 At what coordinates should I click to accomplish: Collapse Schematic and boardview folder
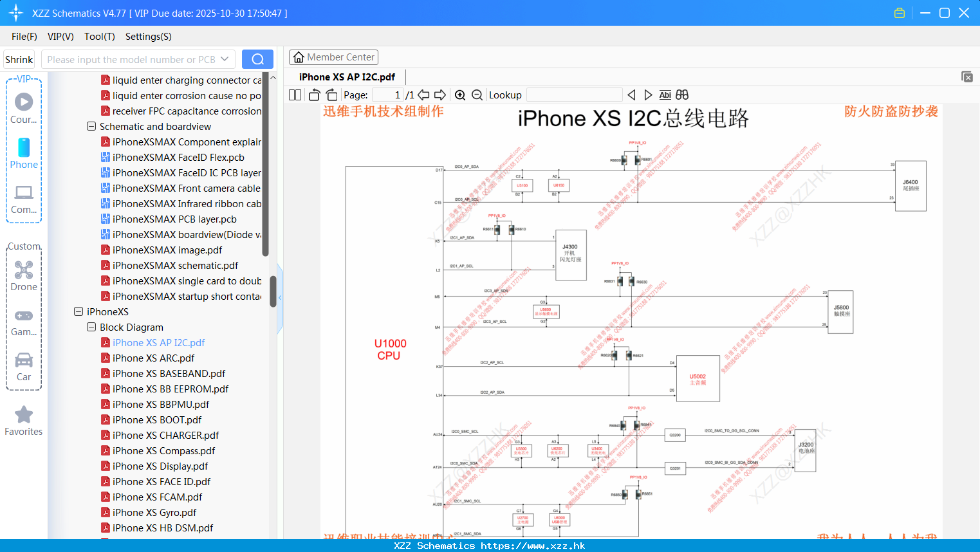pos(91,127)
